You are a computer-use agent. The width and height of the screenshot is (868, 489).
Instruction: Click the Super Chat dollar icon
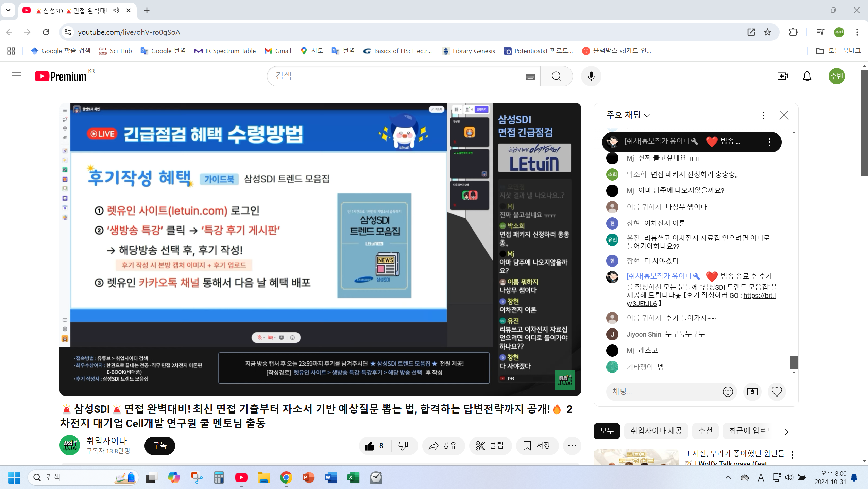752,392
